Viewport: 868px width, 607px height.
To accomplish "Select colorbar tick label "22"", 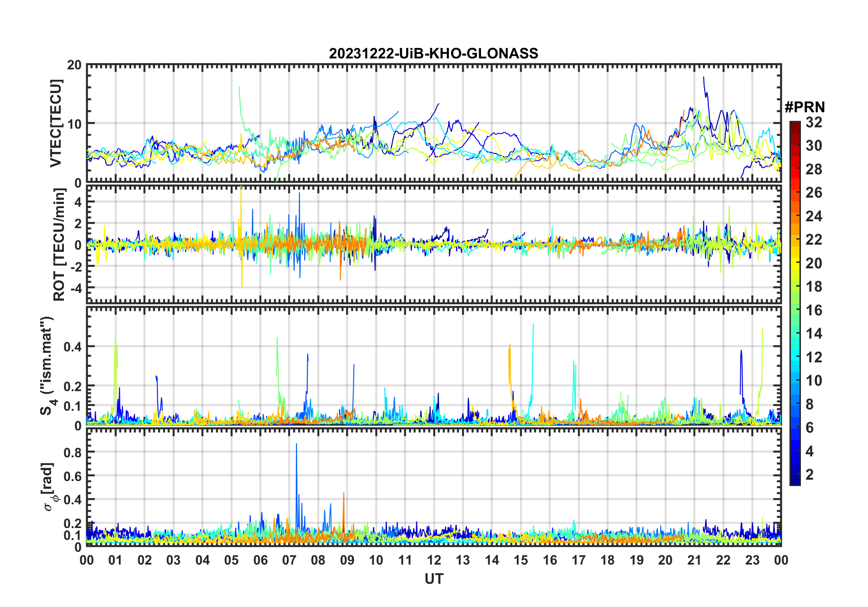I will pos(814,240).
